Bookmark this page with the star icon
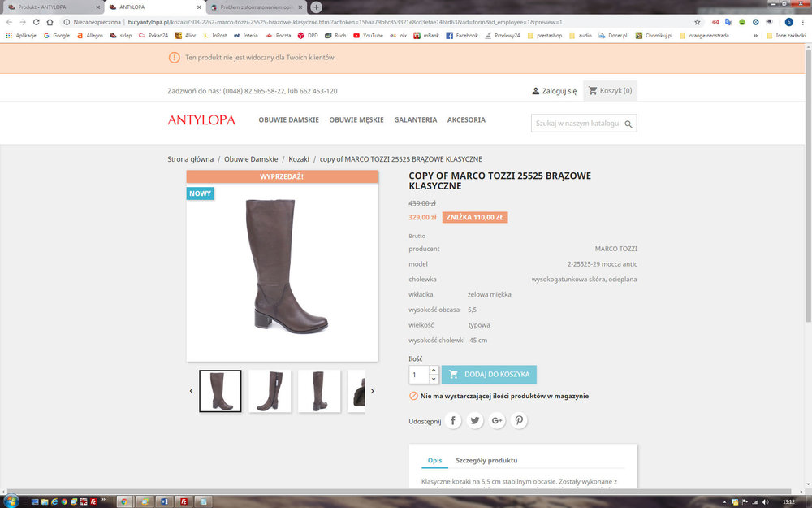Viewport: 812px width, 508px height. coord(697,22)
